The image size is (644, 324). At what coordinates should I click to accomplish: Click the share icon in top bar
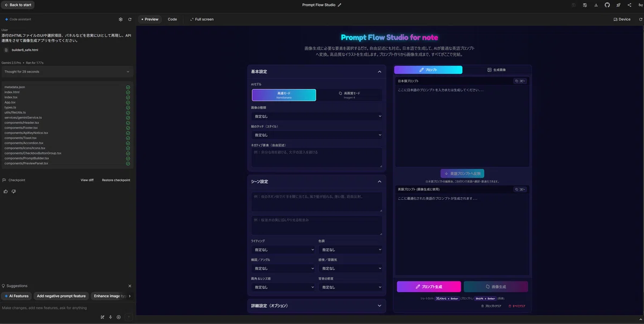coord(629,5)
